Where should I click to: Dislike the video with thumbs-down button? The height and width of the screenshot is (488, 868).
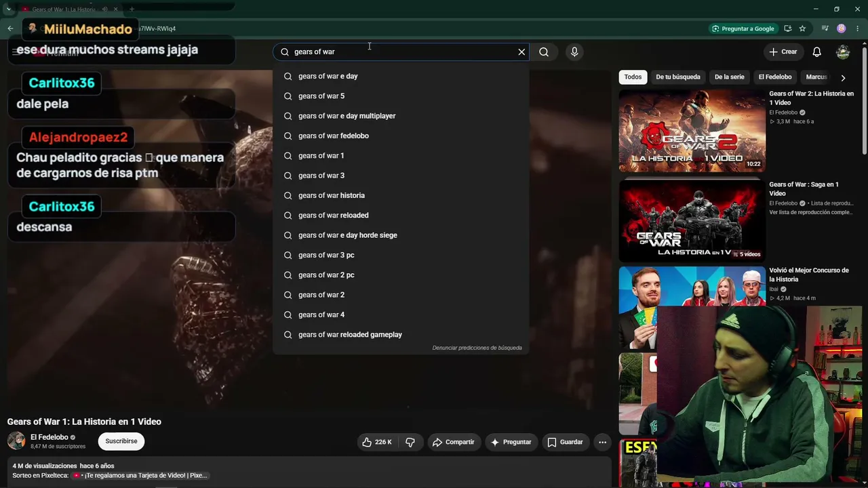click(410, 442)
